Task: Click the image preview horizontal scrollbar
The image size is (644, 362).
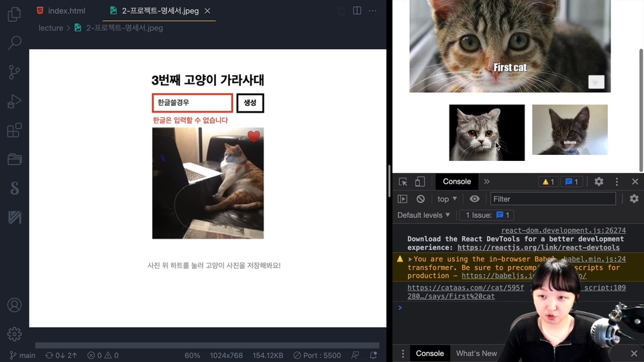Action: [x=207, y=345]
